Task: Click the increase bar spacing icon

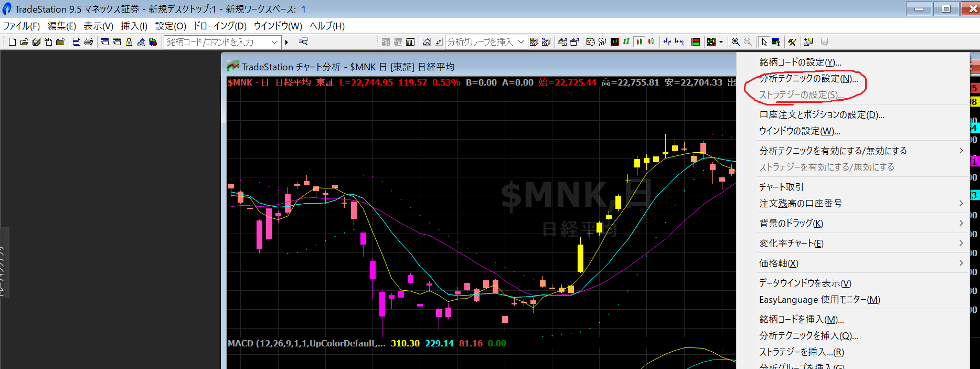Action: [x=679, y=42]
